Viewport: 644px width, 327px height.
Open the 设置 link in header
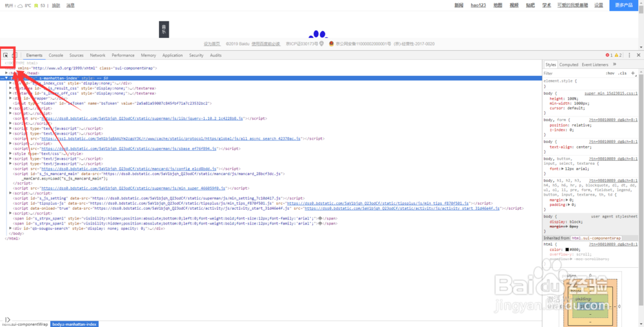pyautogui.click(x=599, y=5)
